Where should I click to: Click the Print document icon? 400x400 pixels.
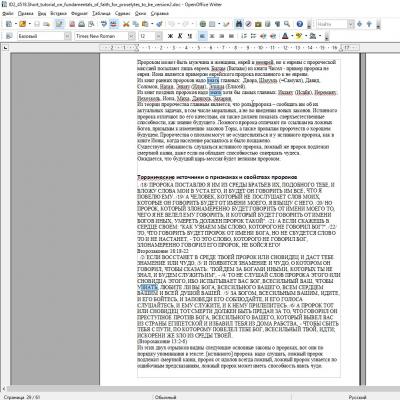(x=82, y=24)
